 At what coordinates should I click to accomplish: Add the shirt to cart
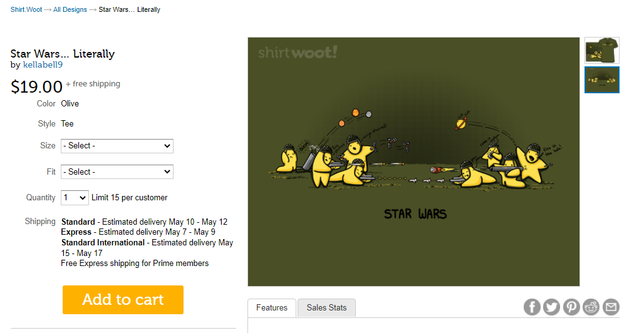click(123, 300)
